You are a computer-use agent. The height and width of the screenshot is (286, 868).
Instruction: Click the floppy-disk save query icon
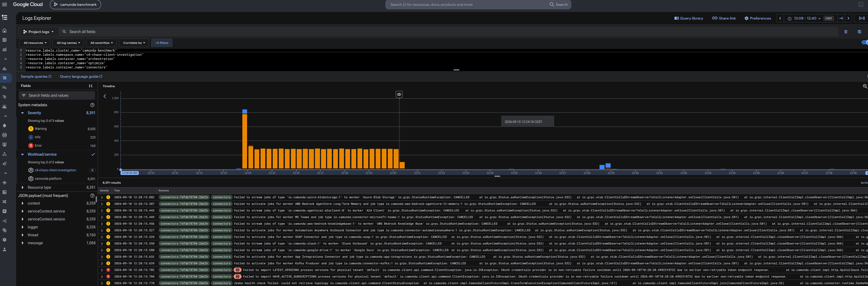(859, 32)
